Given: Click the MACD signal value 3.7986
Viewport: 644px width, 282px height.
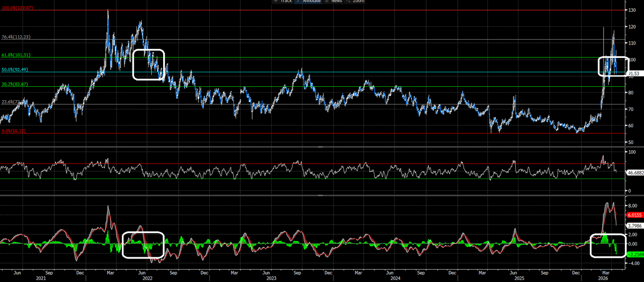Looking at the screenshot, I should pyautogui.click(x=635, y=225).
